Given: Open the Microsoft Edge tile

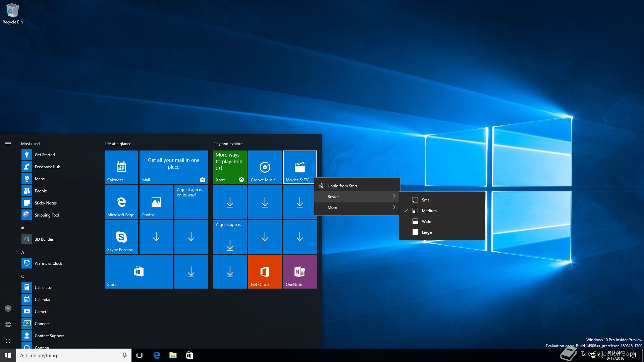Looking at the screenshot, I should [x=121, y=202].
